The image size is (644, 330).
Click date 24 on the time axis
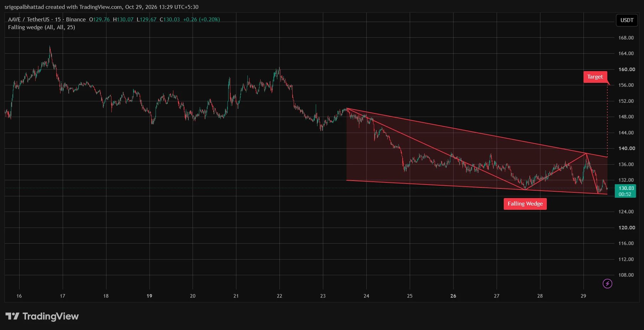pos(366,296)
